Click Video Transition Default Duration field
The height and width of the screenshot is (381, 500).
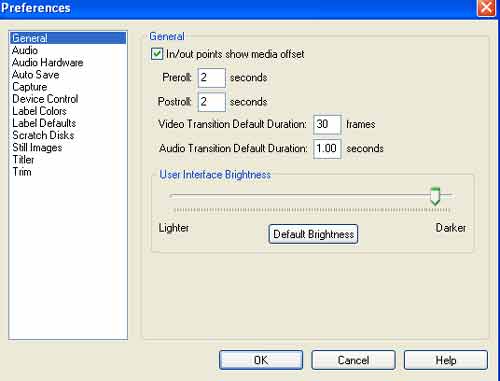[x=327, y=125]
